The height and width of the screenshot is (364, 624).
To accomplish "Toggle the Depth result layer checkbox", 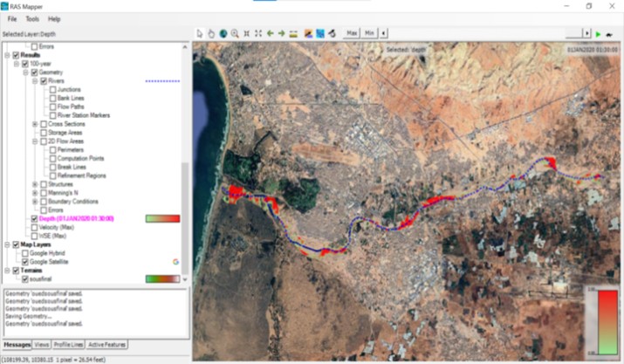I will click(x=34, y=218).
